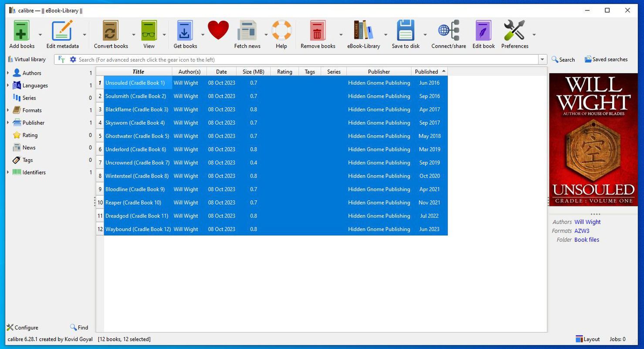Open the Preferences dropdown arrow
Image resolution: width=644 pixels, height=349 pixels.
534,35
